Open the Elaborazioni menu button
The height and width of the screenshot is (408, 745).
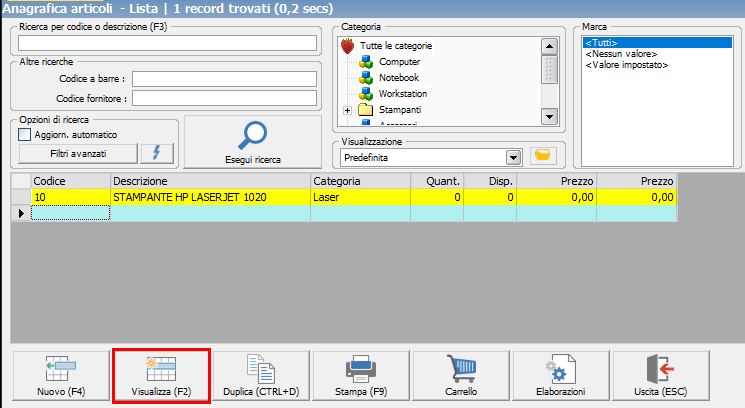pos(561,376)
